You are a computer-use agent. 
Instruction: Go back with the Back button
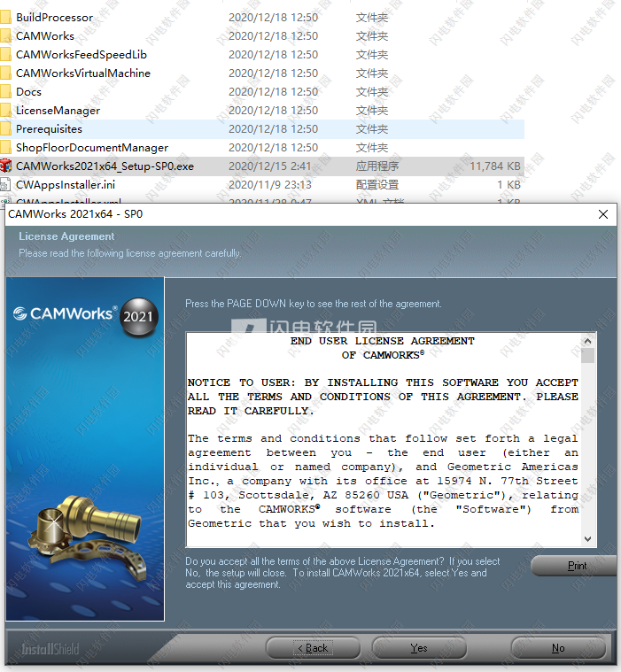tap(313, 648)
